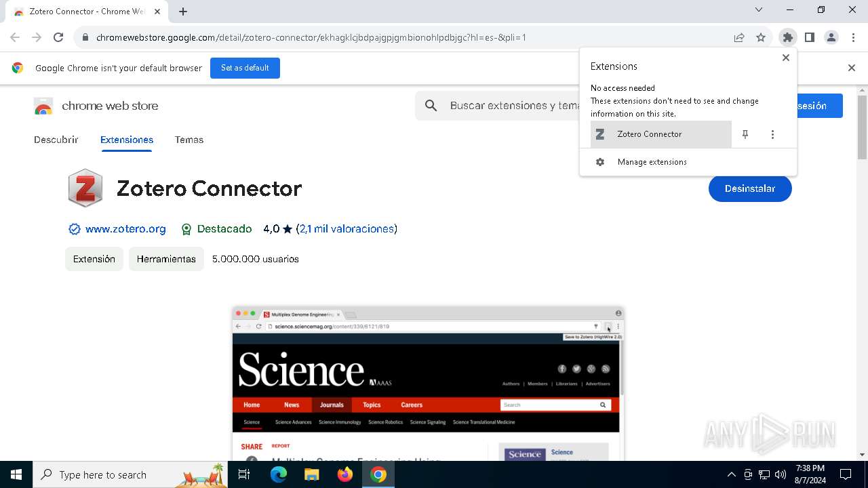This screenshot has height=488, width=868.
Task: Open the tab search chevron
Action: [x=759, y=9]
